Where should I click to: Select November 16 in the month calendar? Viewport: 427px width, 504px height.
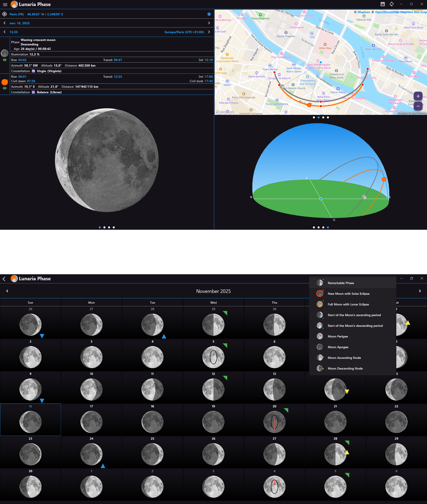coord(30,420)
